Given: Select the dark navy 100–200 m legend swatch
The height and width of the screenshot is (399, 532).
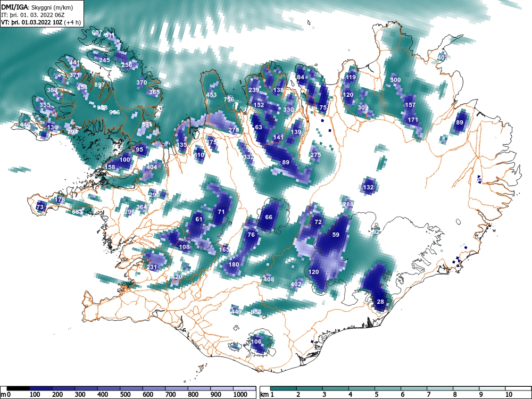Looking at the screenshot, I should pos(41,388).
